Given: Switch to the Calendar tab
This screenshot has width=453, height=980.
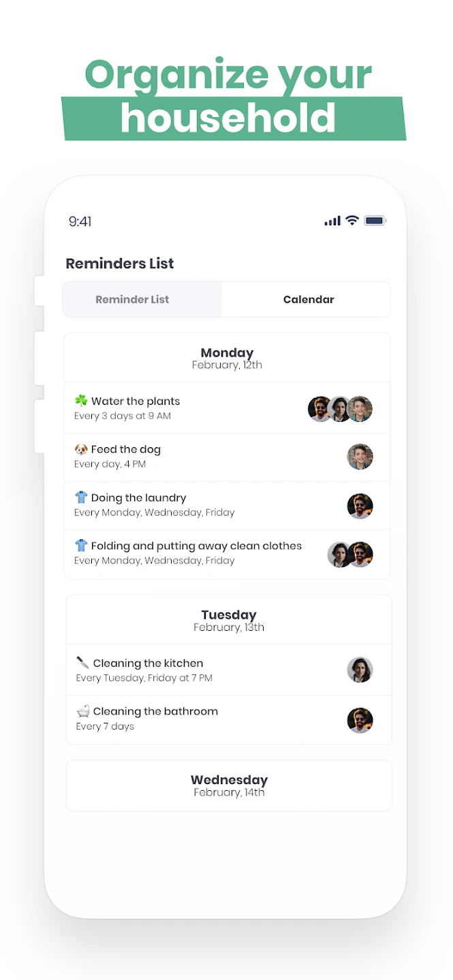Looking at the screenshot, I should [309, 299].
